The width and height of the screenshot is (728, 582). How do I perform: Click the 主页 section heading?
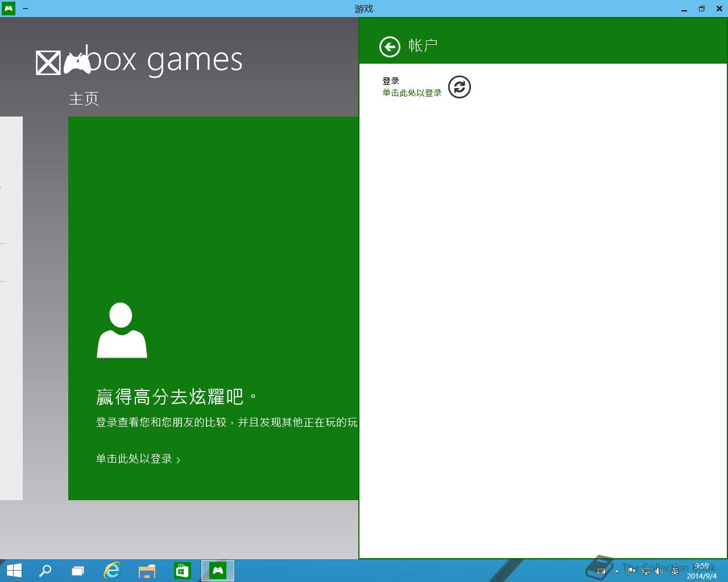pos(84,99)
